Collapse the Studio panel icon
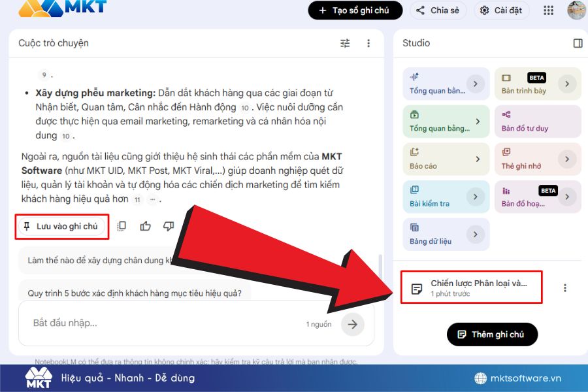The image size is (588, 392). tap(578, 43)
